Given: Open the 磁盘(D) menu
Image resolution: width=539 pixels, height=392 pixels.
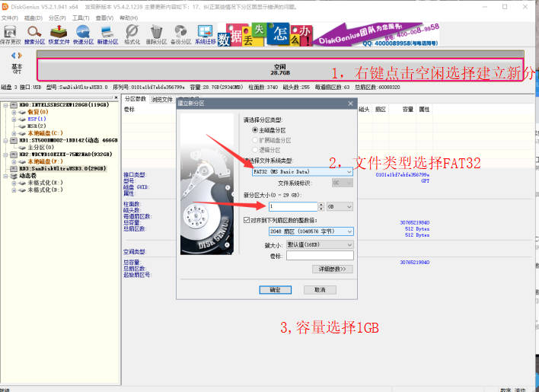Looking at the screenshot, I should click(33, 18).
